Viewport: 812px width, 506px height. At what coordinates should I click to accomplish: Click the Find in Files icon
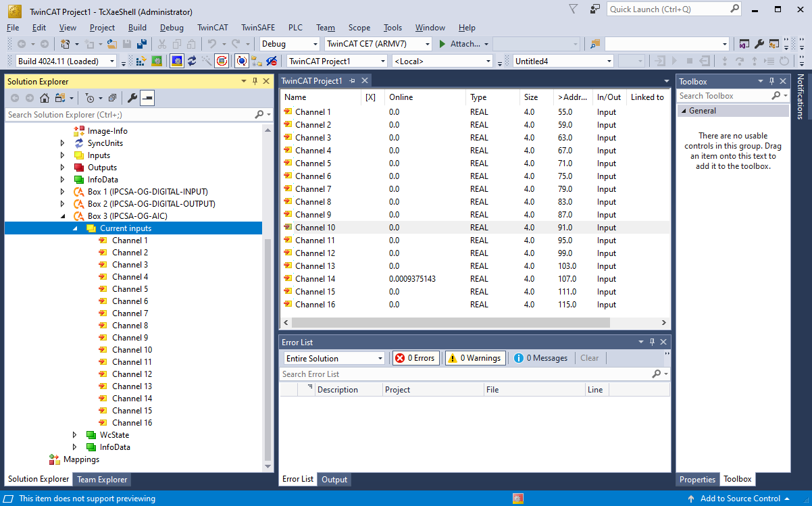[x=594, y=44]
